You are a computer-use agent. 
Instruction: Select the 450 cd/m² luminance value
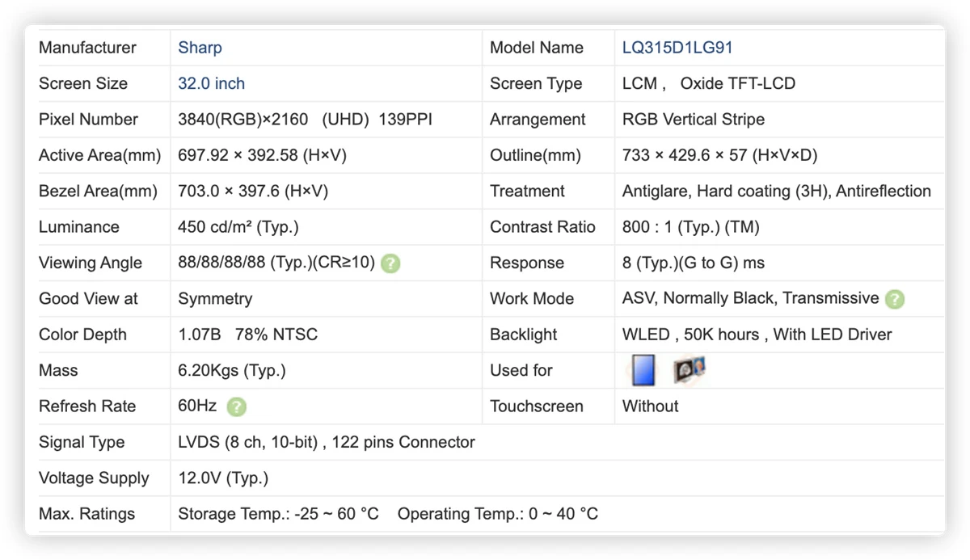(238, 227)
